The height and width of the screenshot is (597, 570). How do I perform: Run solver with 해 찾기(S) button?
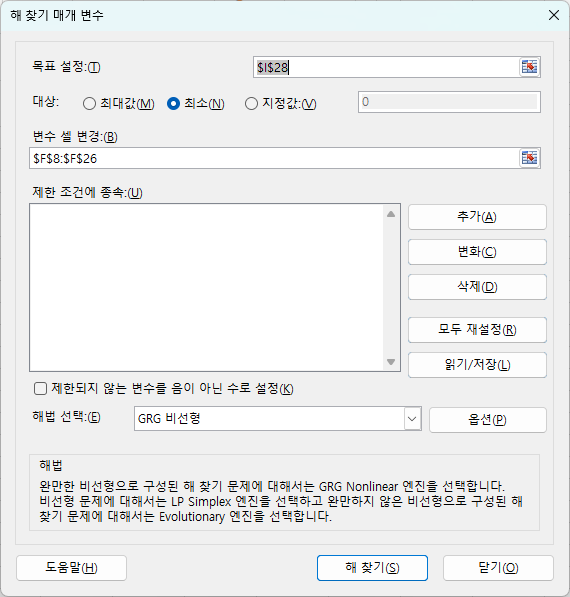[372, 568]
